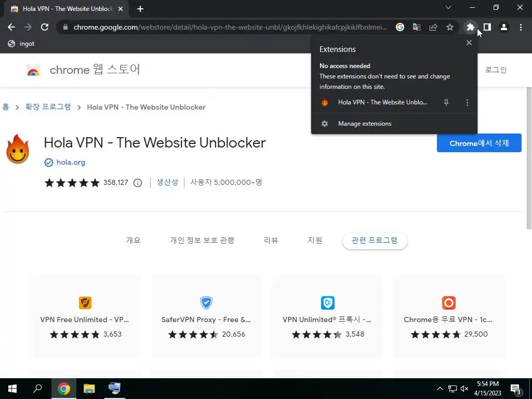Open taskbar search
This screenshot has height=399, width=532.
tap(37, 389)
